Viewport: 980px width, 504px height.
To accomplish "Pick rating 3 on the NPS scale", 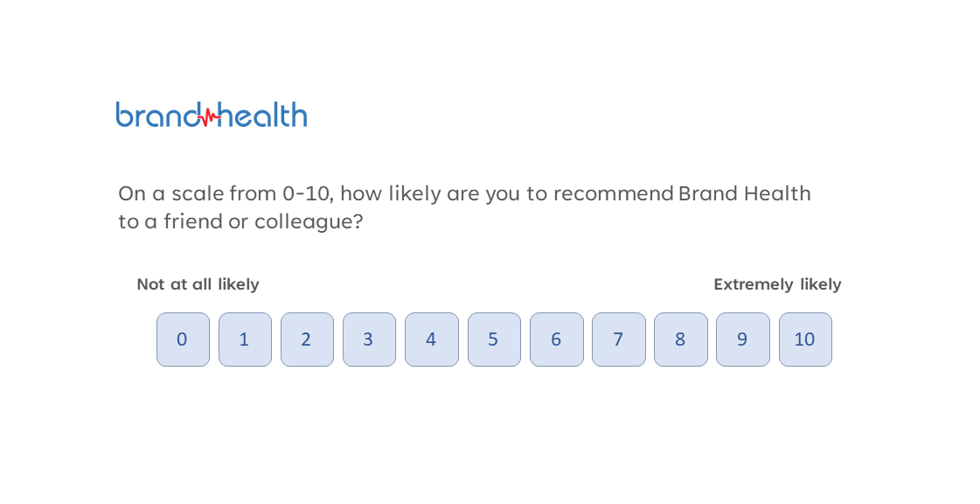I will point(368,339).
